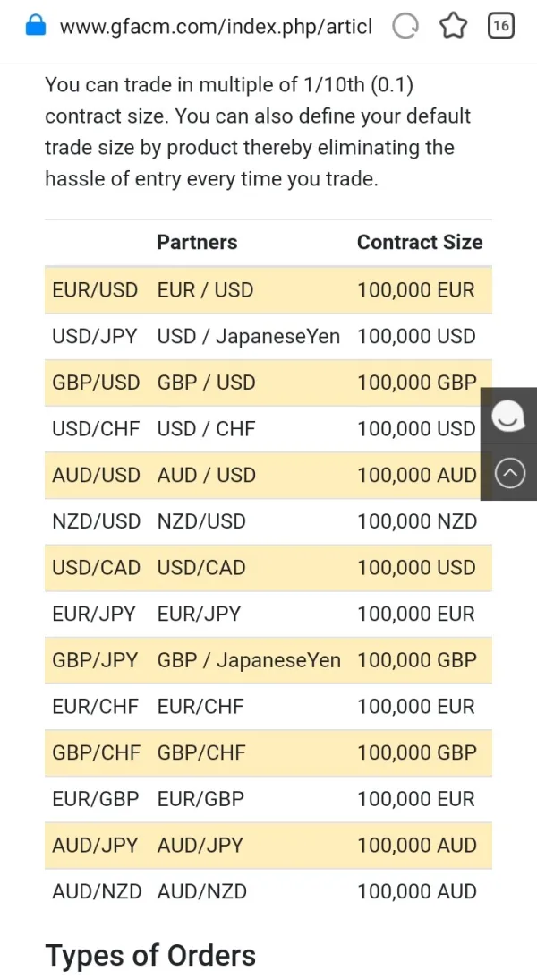Click GBP / JapaneseYen partner cell

[248, 660]
